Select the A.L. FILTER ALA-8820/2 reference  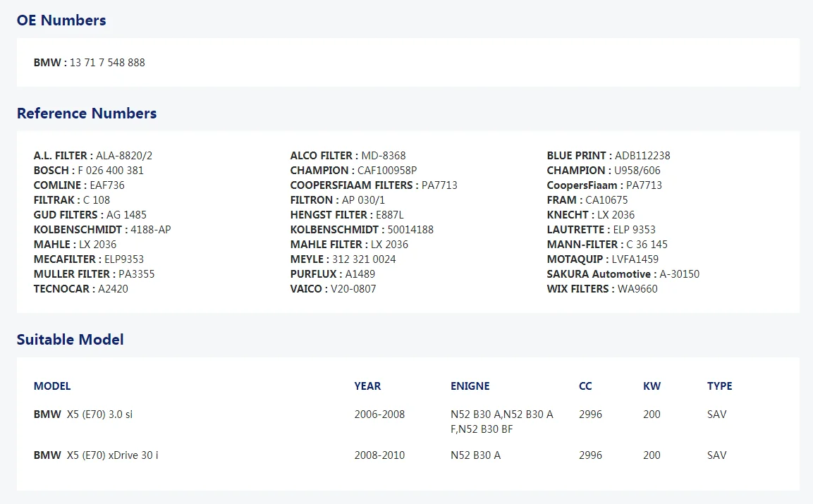coord(93,156)
